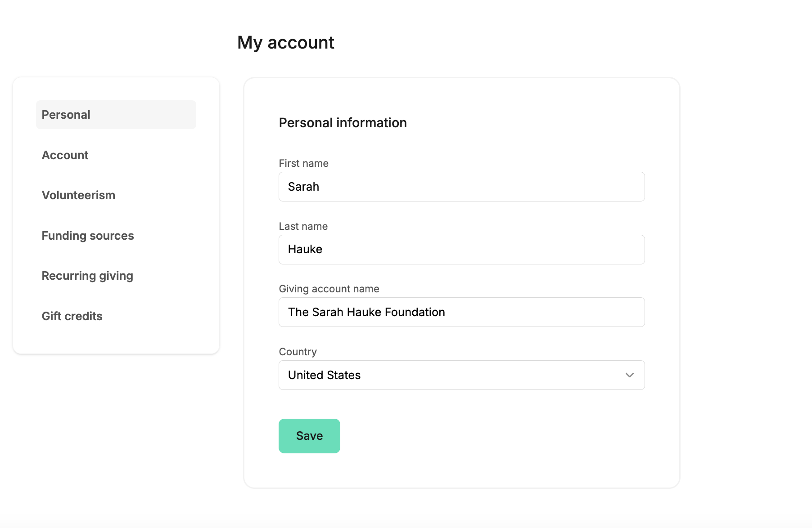Open the Funding sources section
The height and width of the screenshot is (528, 812).
pyautogui.click(x=88, y=236)
